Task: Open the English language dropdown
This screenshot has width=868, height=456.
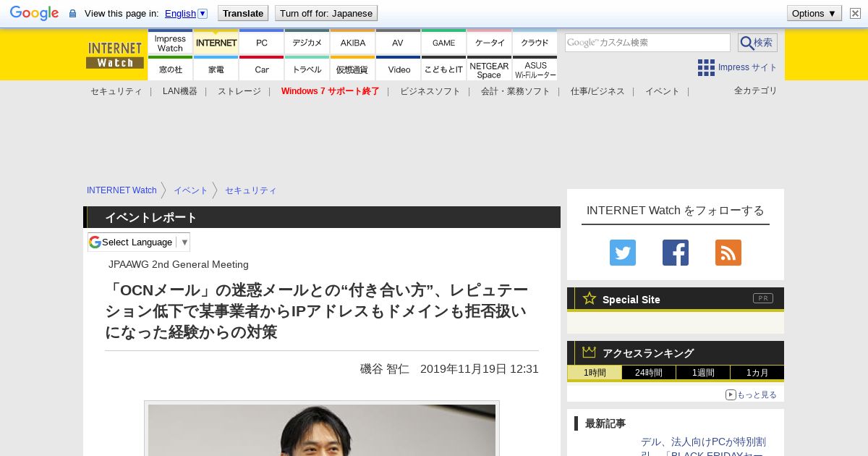Action: tap(186, 13)
